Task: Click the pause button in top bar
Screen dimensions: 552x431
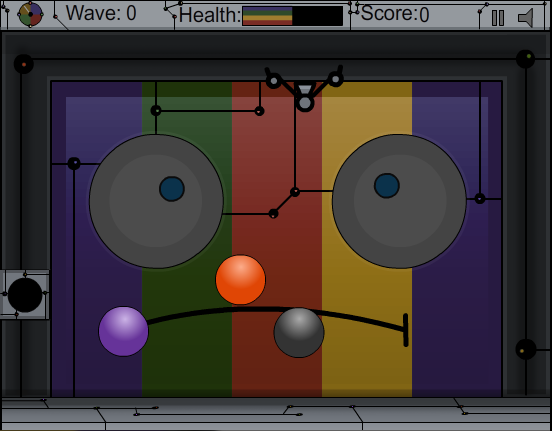Action: click(498, 18)
